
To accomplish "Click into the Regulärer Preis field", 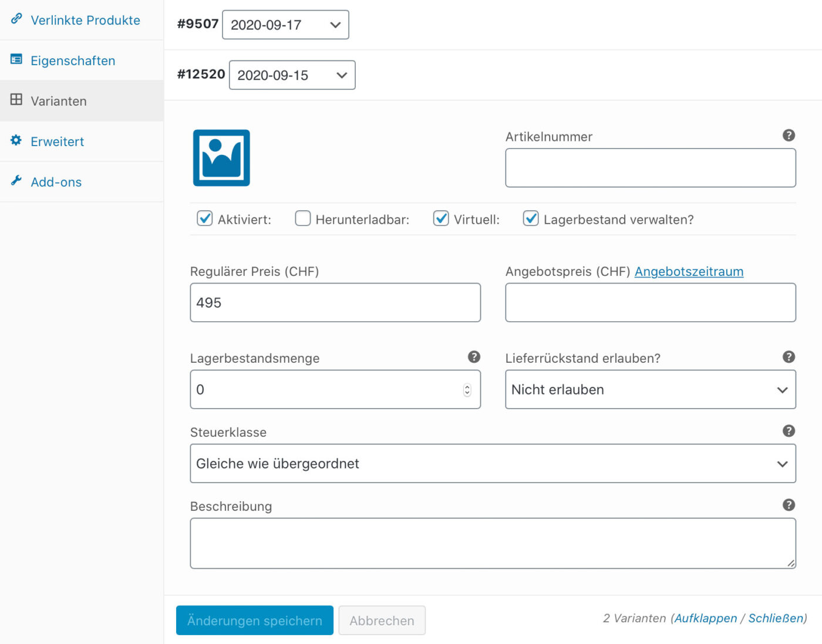I will click(335, 303).
